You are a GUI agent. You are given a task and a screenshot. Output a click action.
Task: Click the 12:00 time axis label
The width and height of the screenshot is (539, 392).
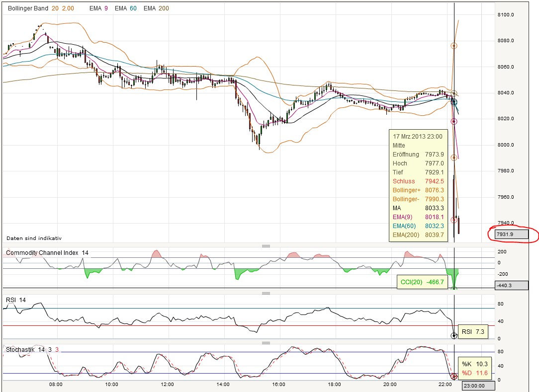[x=167, y=384]
